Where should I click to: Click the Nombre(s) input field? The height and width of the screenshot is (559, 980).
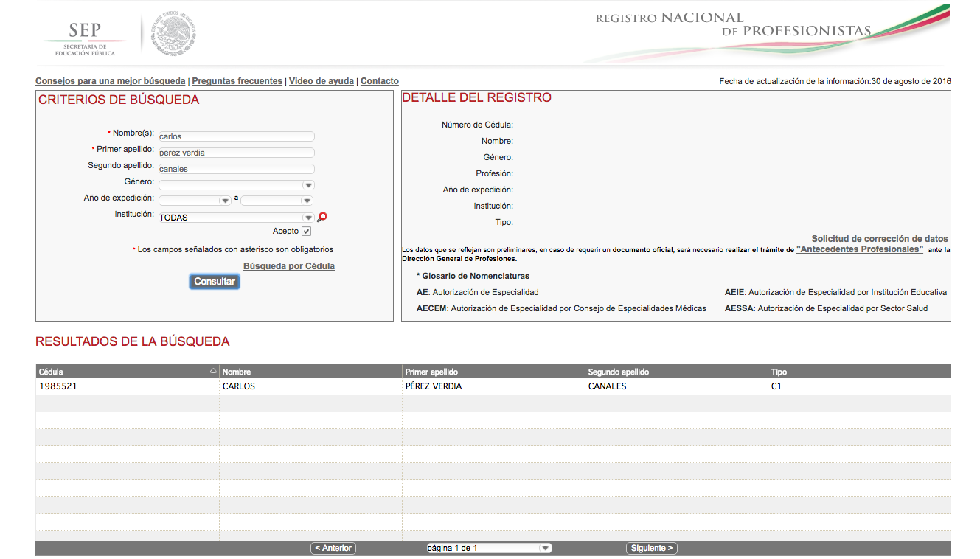[x=236, y=136]
